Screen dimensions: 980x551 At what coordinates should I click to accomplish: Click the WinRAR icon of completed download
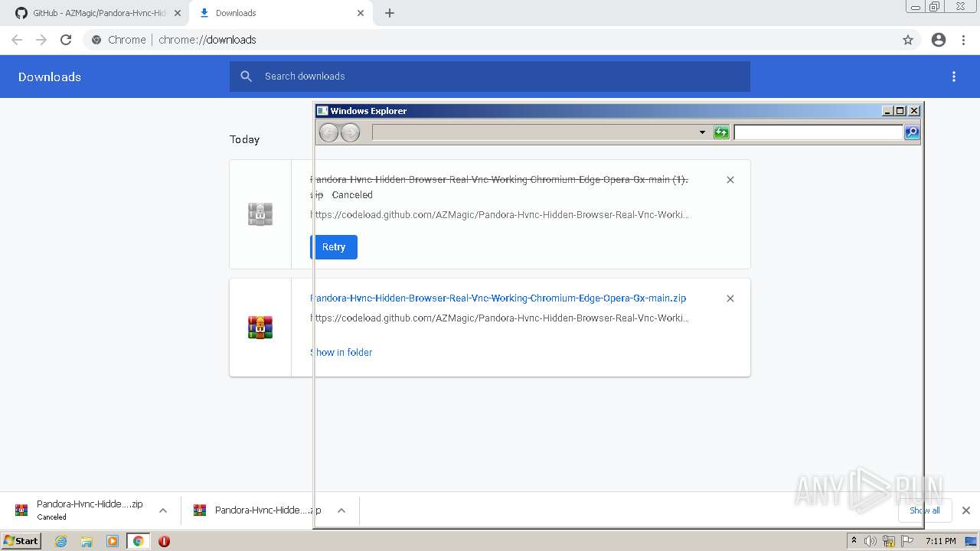[x=260, y=328]
